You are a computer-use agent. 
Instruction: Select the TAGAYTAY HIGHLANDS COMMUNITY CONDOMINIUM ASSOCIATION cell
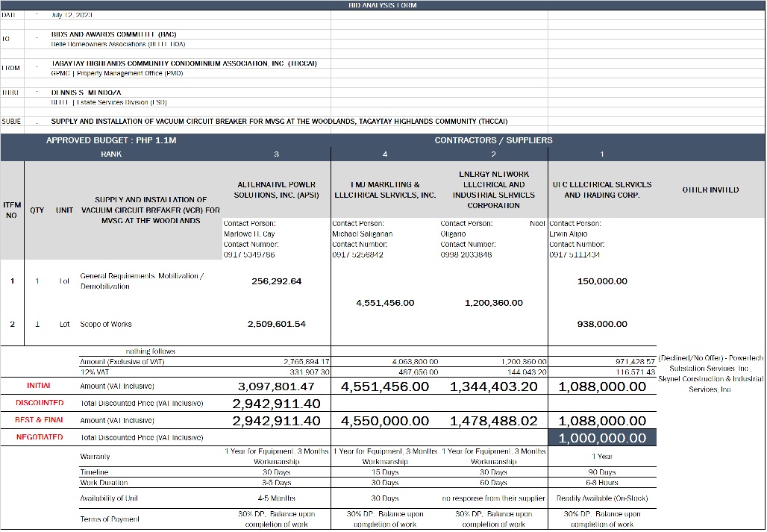[x=184, y=63]
